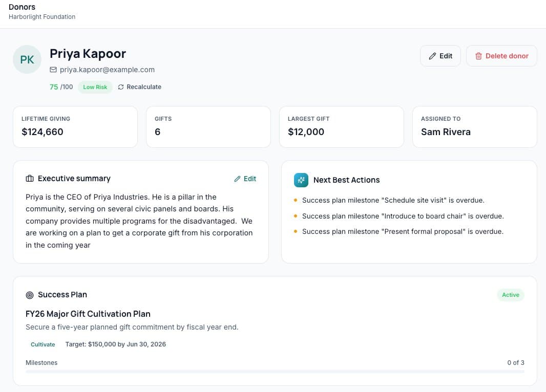Click Executive summary heading
The width and height of the screenshot is (546, 392).
74,179
